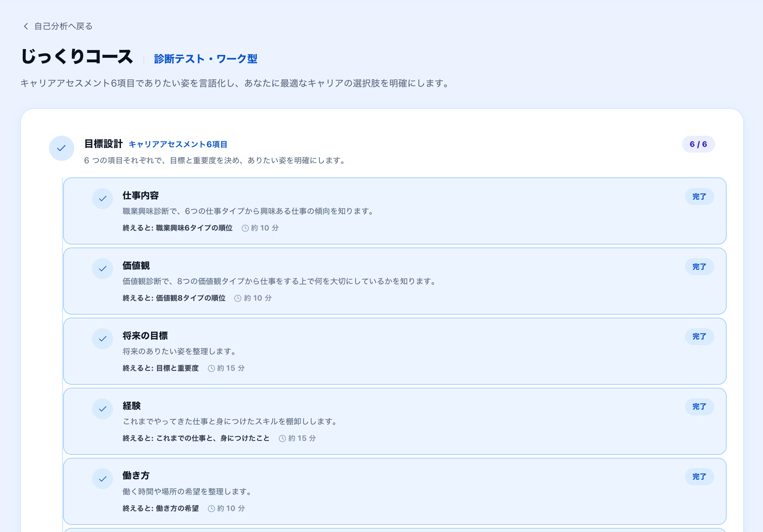Click the checkmark icon beside 仕事内容
Image resolution: width=763 pixels, height=532 pixels.
[x=103, y=199]
